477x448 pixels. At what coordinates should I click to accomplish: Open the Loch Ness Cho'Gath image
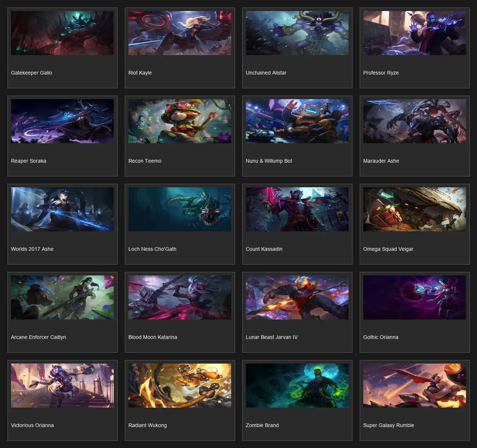180,209
